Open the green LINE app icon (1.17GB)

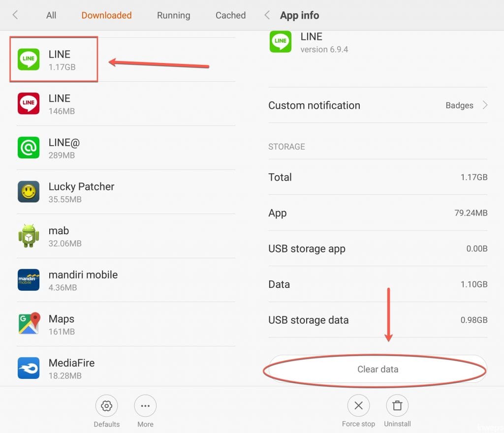29,59
